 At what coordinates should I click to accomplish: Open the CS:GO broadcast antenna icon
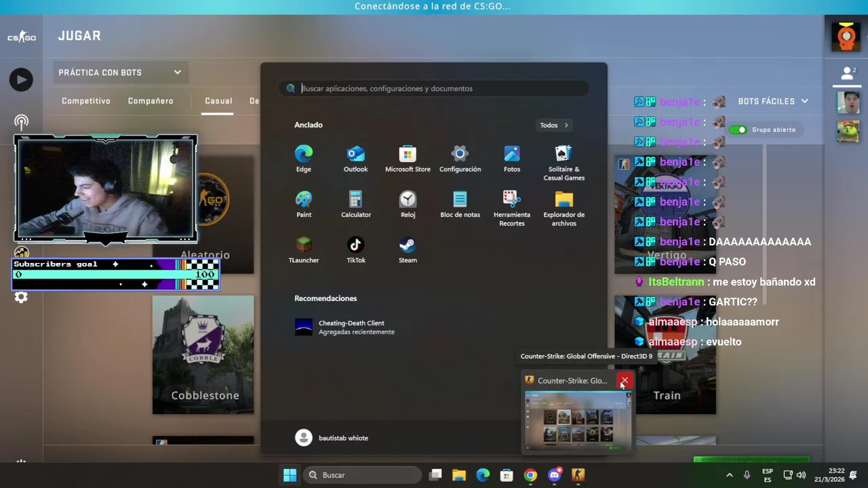pyautogui.click(x=21, y=123)
